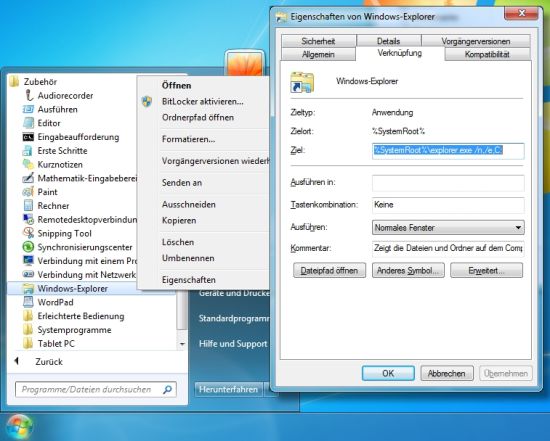Viewport: 550px width, 441px height.
Task: Open Standardprogramme in Start menu
Action: [234, 319]
